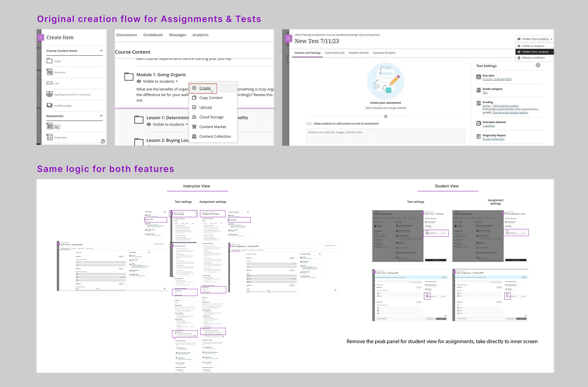
Task: Click the SCORM package icon
Action: pos(49,105)
